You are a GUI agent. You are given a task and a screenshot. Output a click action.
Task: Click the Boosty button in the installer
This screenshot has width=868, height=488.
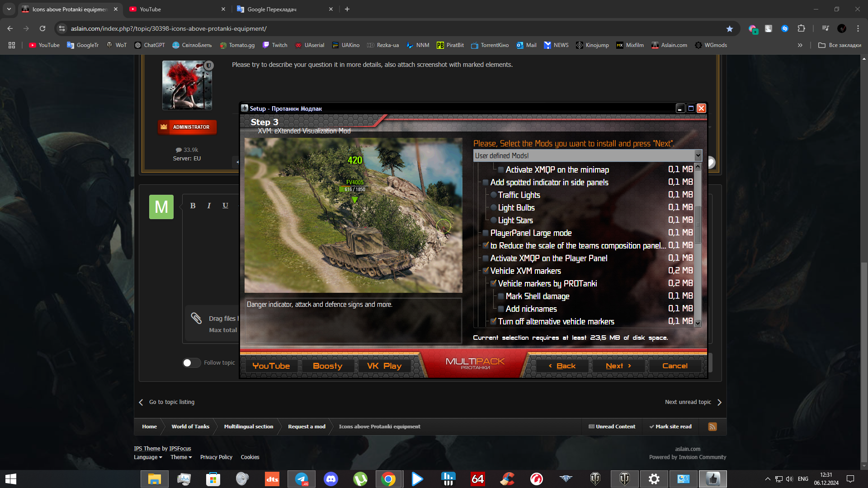tap(328, 366)
